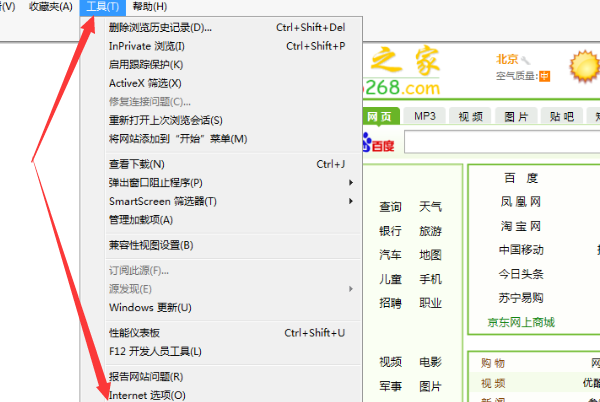
Task: Expand 弹出窗口阻止程序(P) submenu arrow
Action: (351, 183)
